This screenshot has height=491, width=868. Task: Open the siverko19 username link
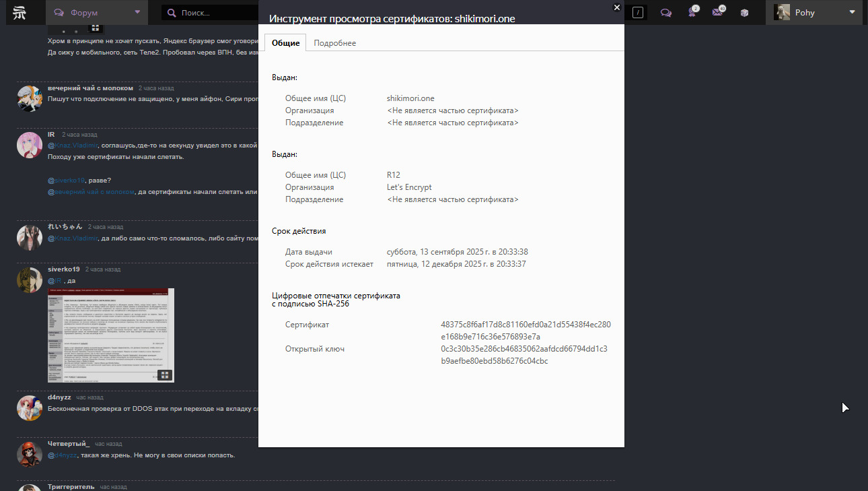(x=64, y=269)
